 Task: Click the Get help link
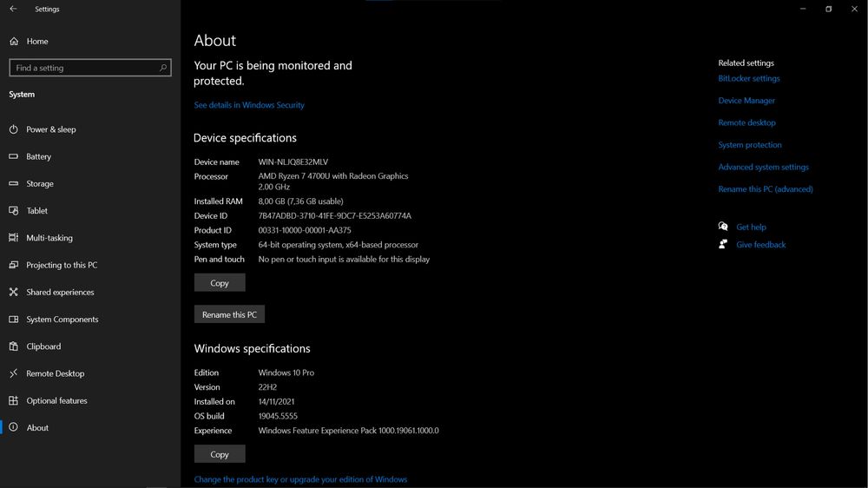(x=751, y=227)
